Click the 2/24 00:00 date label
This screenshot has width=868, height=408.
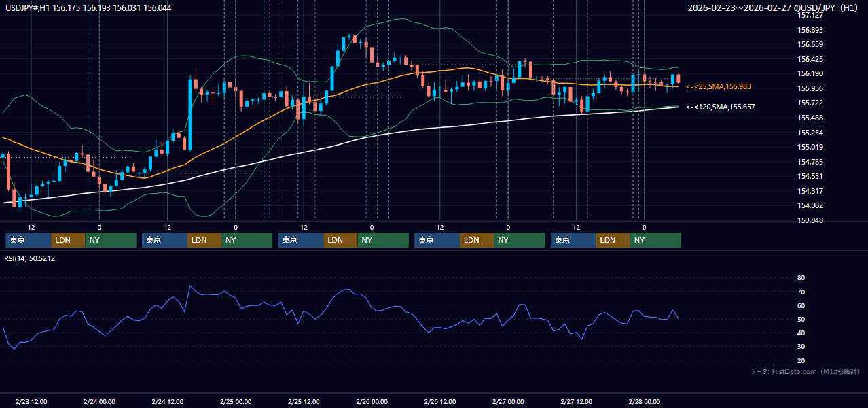pos(99,402)
